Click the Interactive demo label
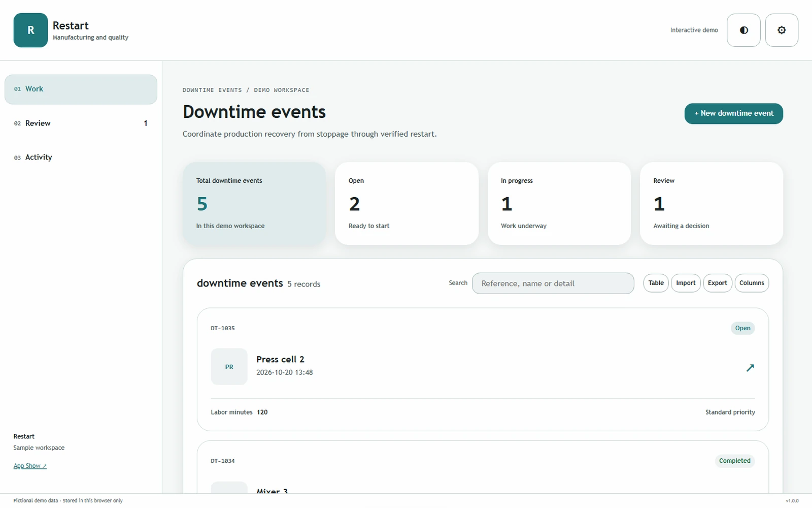 point(694,30)
